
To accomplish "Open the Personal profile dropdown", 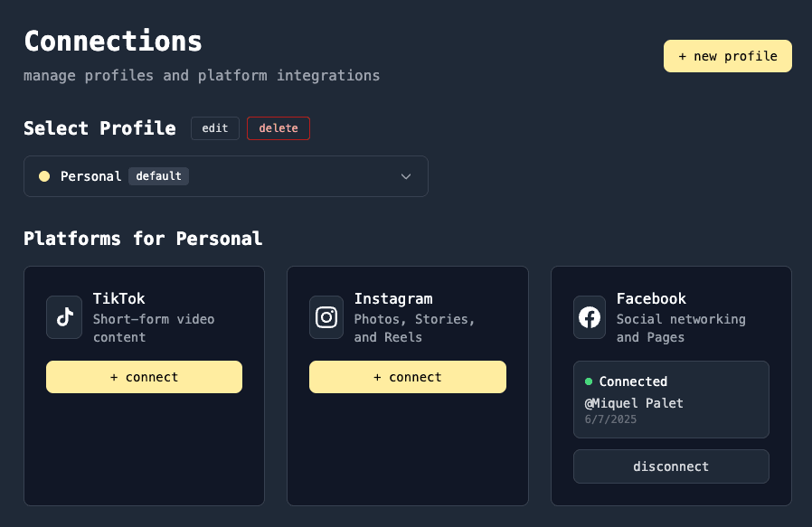I will [226, 176].
